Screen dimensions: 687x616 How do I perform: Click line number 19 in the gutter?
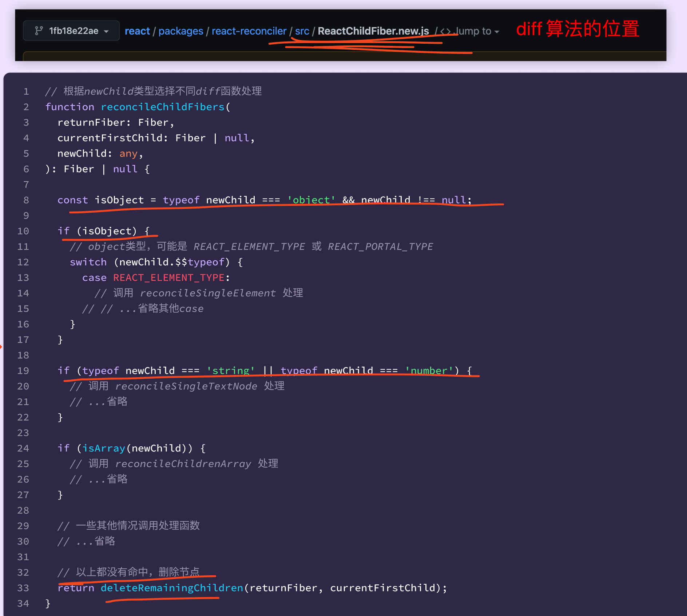coord(23,371)
